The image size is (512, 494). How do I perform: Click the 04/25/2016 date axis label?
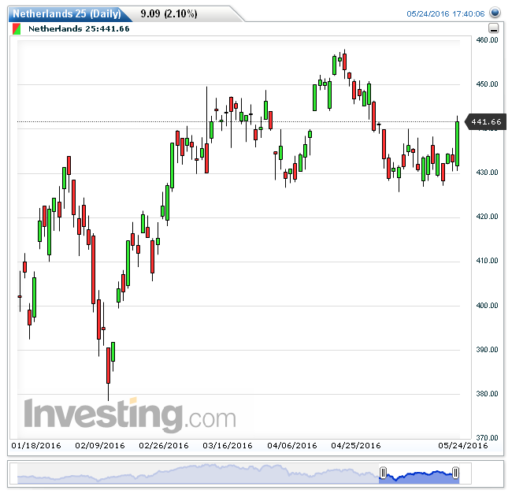pos(356,446)
